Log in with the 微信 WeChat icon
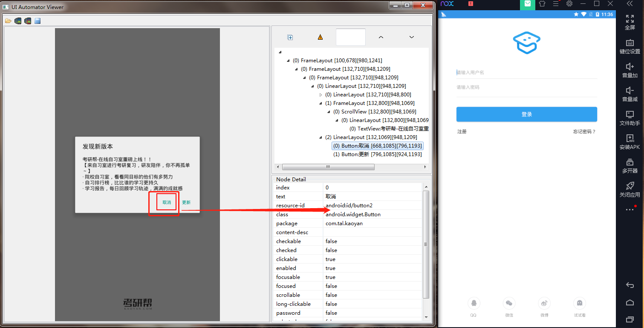The image size is (644, 328). 509,304
